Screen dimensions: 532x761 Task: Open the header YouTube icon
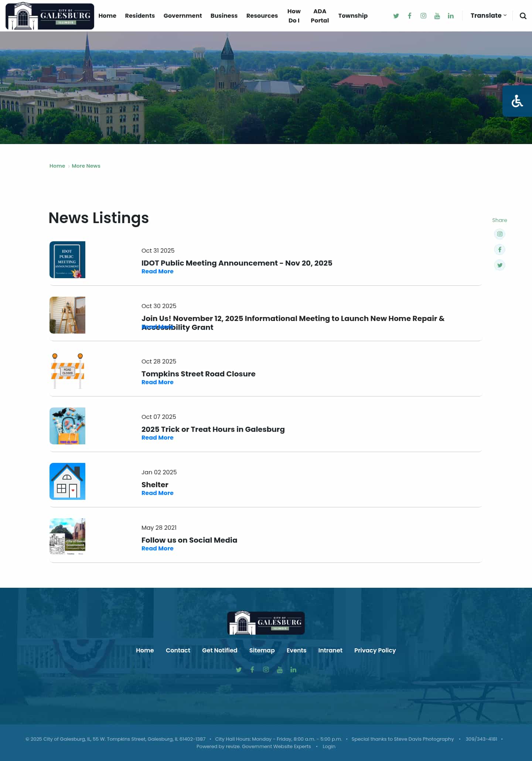click(x=437, y=16)
